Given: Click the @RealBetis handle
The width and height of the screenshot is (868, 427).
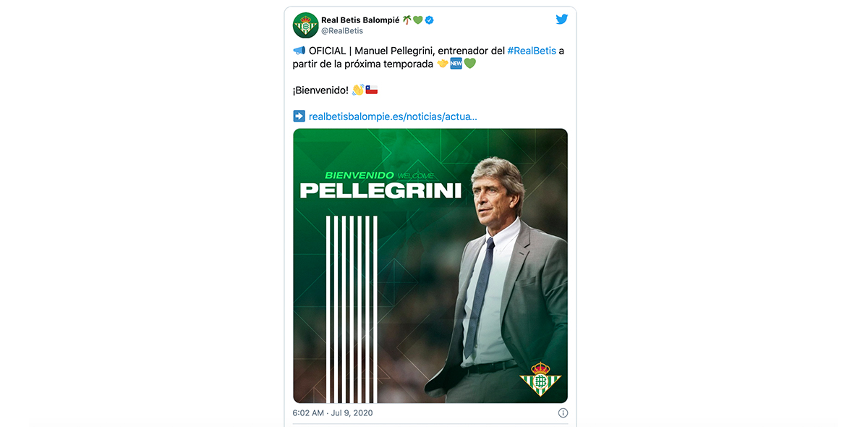Looking at the screenshot, I should pyautogui.click(x=342, y=31).
